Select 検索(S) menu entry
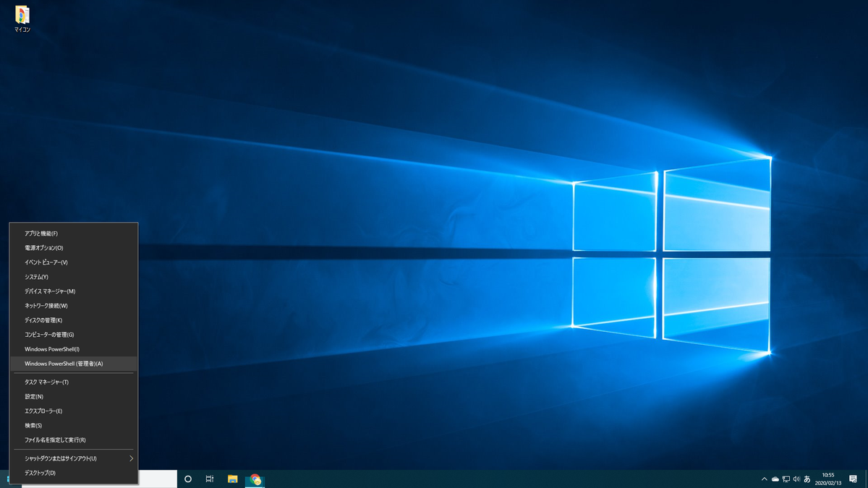 (73, 425)
